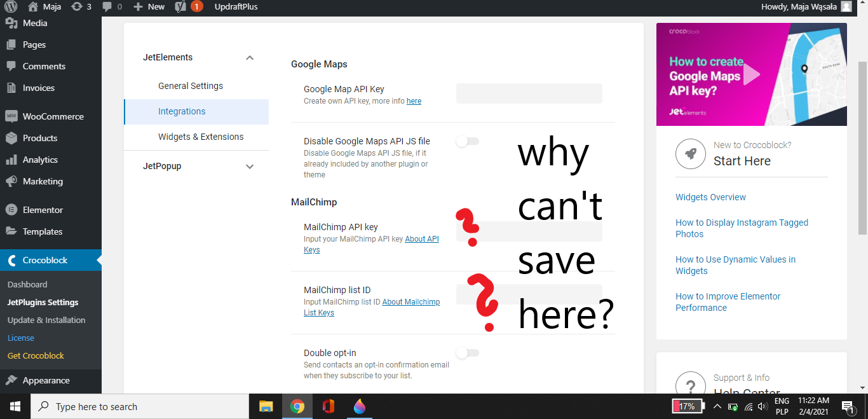Click into Google Map API Key field

pos(529,93)
